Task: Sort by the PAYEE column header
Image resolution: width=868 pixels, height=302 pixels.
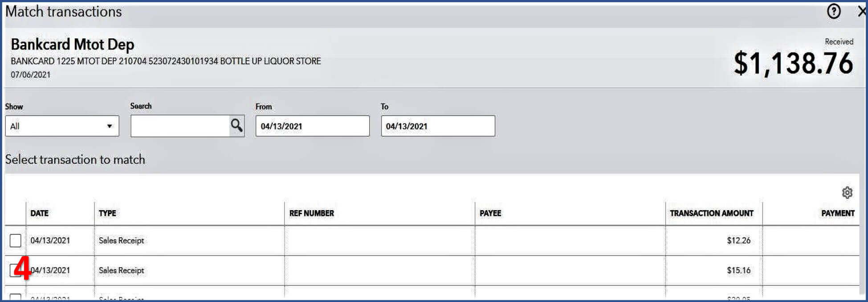Action: click(x=490, y=213)
